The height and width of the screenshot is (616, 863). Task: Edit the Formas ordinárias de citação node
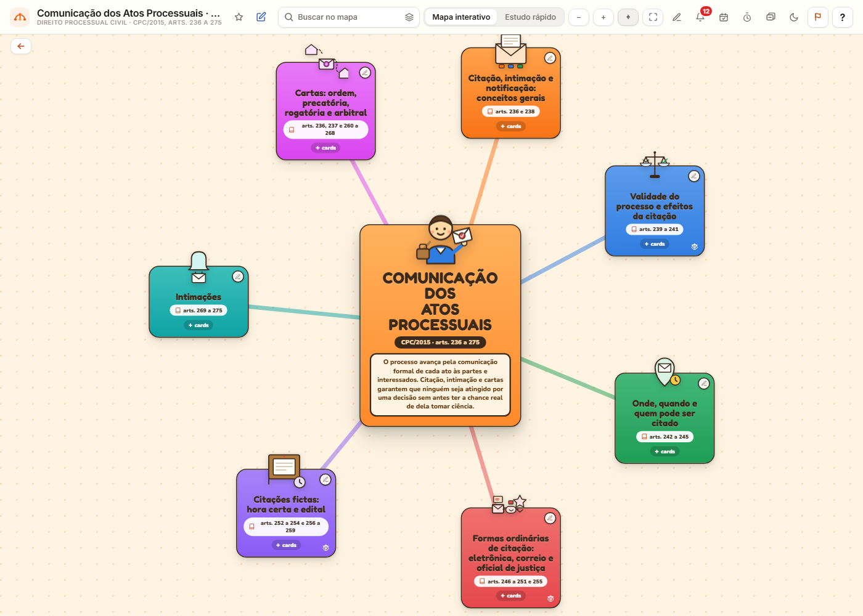point(550,518)
